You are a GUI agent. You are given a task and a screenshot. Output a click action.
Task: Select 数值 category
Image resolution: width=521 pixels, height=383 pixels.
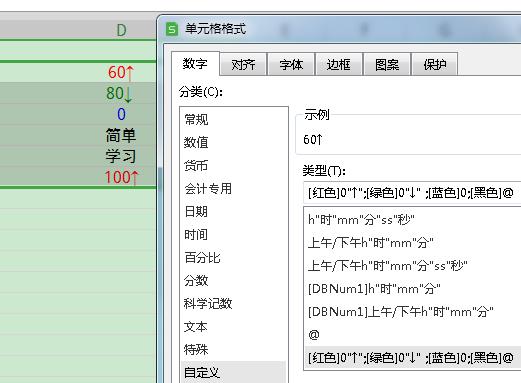[234, 142]
